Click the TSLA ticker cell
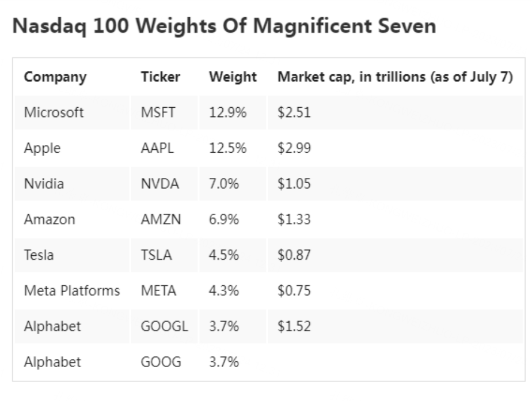 [156, 255]
